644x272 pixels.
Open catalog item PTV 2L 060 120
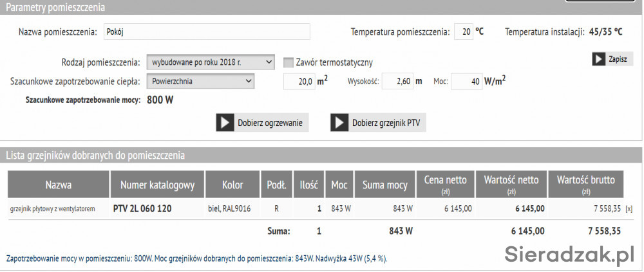pyautogui.click(x=142, y=208)
